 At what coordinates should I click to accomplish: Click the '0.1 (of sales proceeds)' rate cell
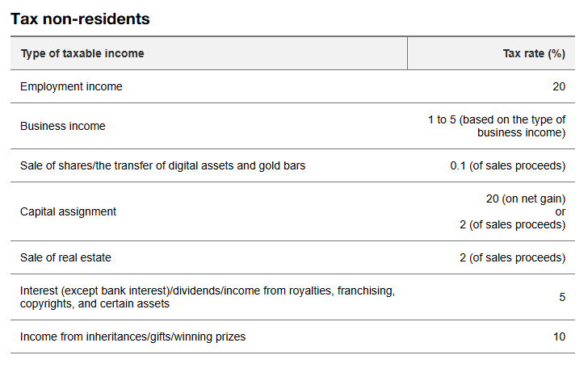(508, 165)
